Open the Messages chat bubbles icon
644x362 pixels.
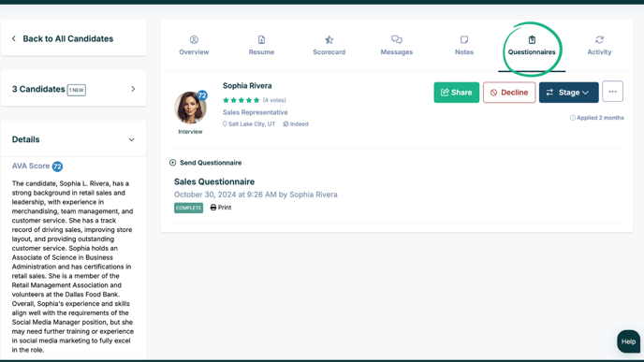click(396, 39)
